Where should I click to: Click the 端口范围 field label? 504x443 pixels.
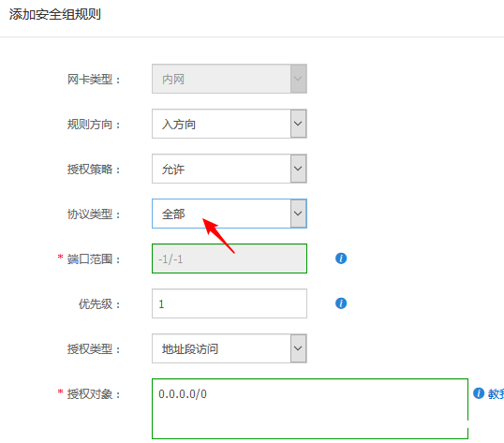click(x=90, y=258)
